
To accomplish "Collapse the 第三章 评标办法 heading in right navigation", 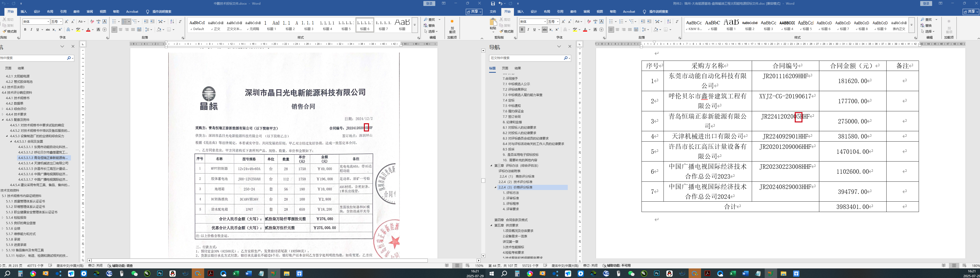I will point(491,166).
